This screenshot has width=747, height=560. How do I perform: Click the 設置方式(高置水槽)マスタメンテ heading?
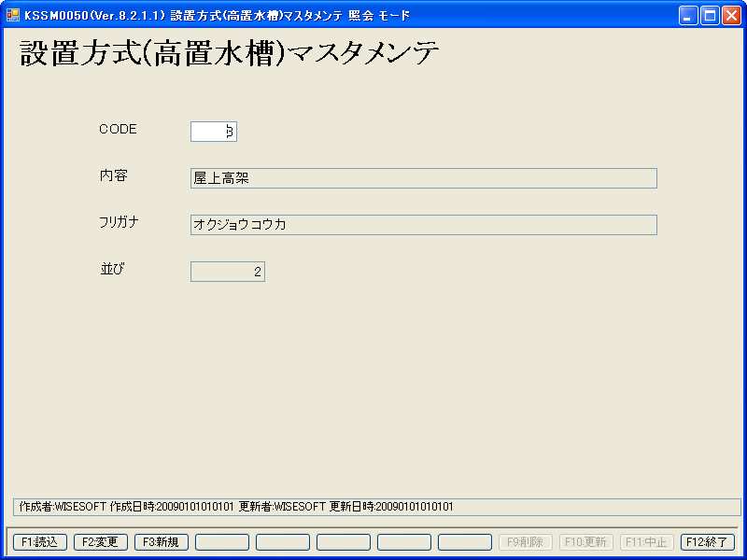(x=230, y=54)
